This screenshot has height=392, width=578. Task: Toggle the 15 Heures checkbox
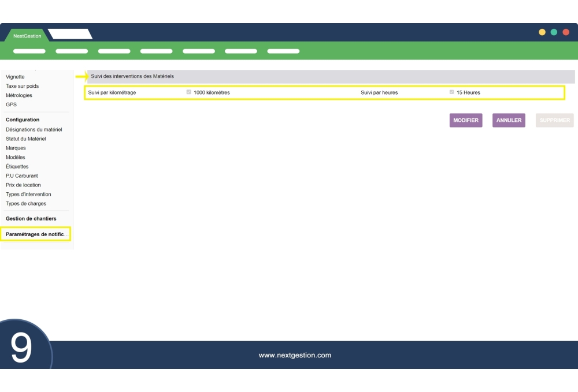[x=452, y=92]
